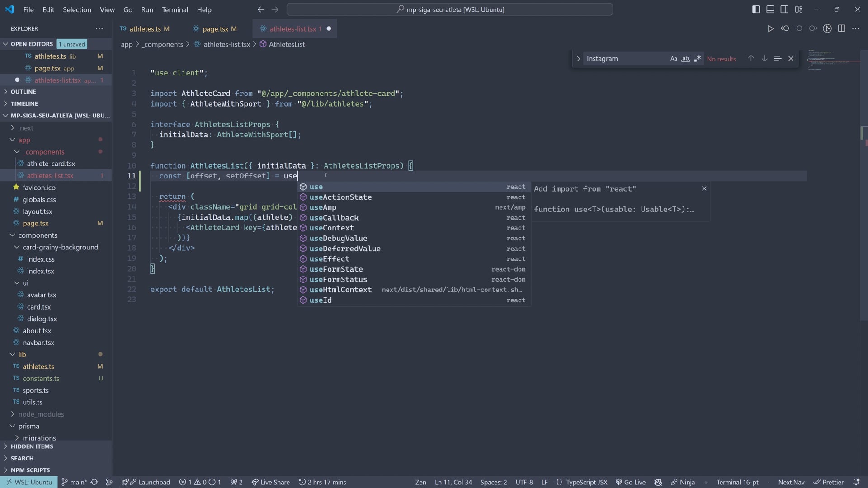868x488 pixels.
Task: Click Go Live in status bar
Action: (x=631, y=482)
